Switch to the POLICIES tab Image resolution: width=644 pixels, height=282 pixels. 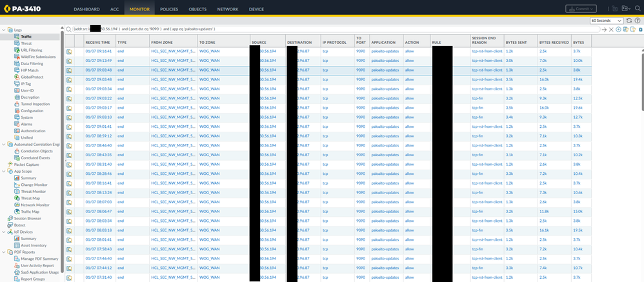pos(169,10)
